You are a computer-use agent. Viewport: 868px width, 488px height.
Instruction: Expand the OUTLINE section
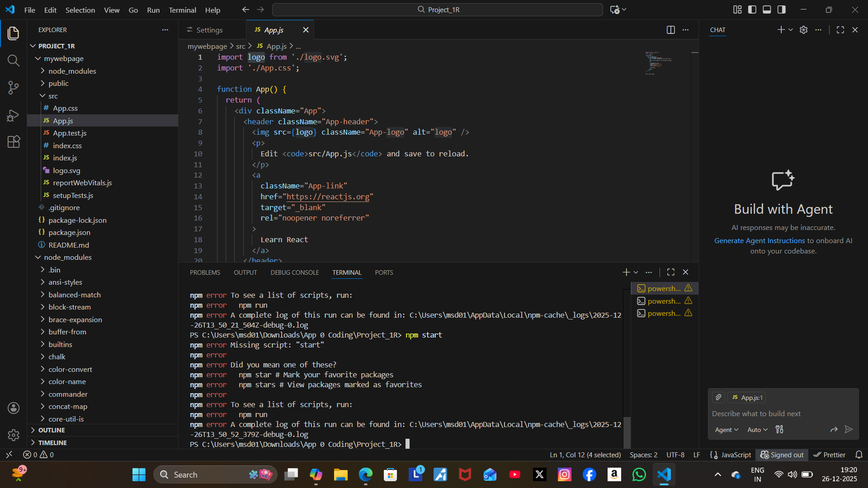pos(52,430)
